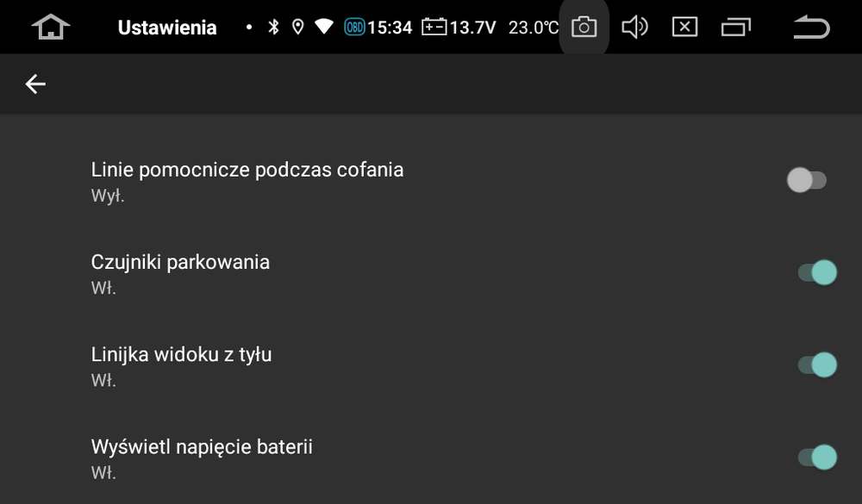Image resolution: width=862 pixels, height=504 pixels.
Task: Disable 'Czujniki parkowania'
Action: pos(815,271)
